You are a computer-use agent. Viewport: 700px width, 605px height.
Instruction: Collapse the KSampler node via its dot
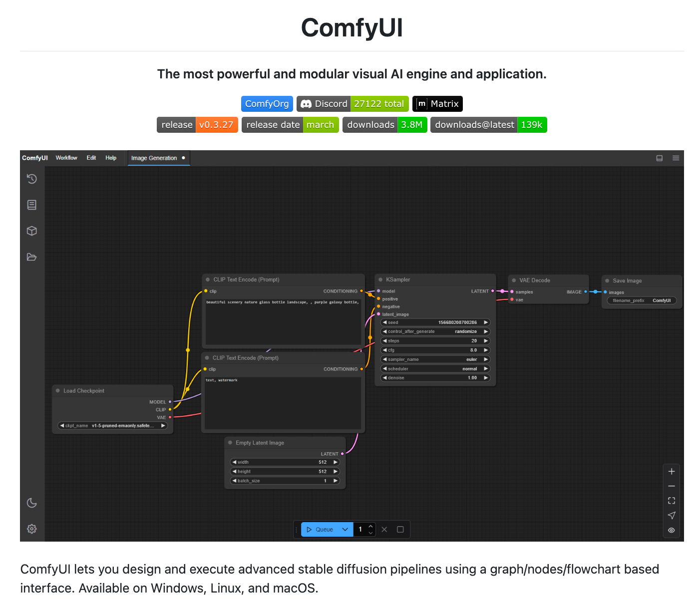coord(380,280)
